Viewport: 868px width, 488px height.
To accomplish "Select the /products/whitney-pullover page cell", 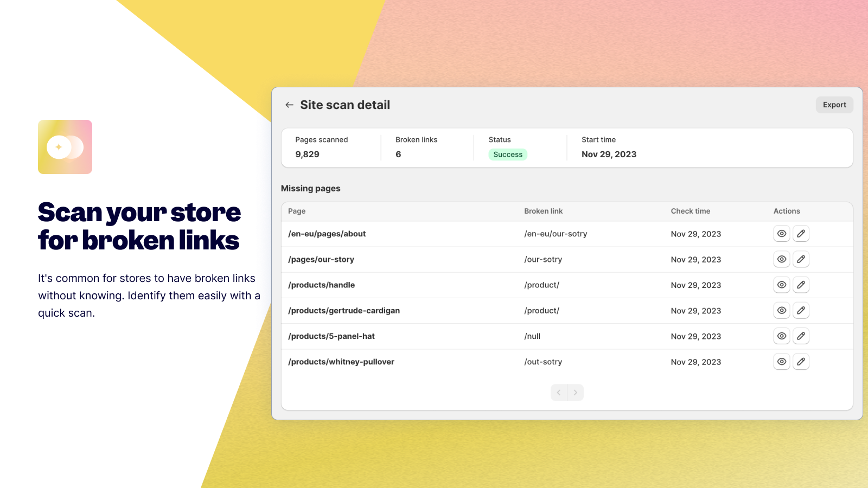I will pyautogui.click(x=341, y=362).
